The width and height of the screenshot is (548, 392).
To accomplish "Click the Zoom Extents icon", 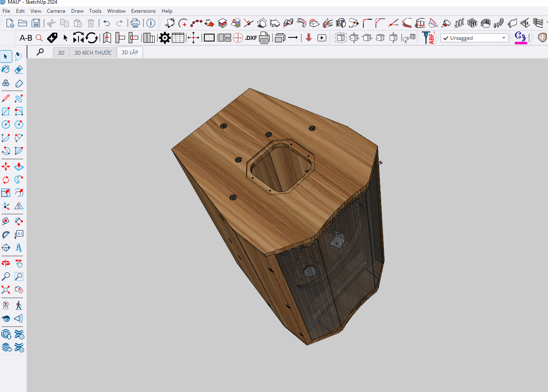I will click(x=6, y=290).
